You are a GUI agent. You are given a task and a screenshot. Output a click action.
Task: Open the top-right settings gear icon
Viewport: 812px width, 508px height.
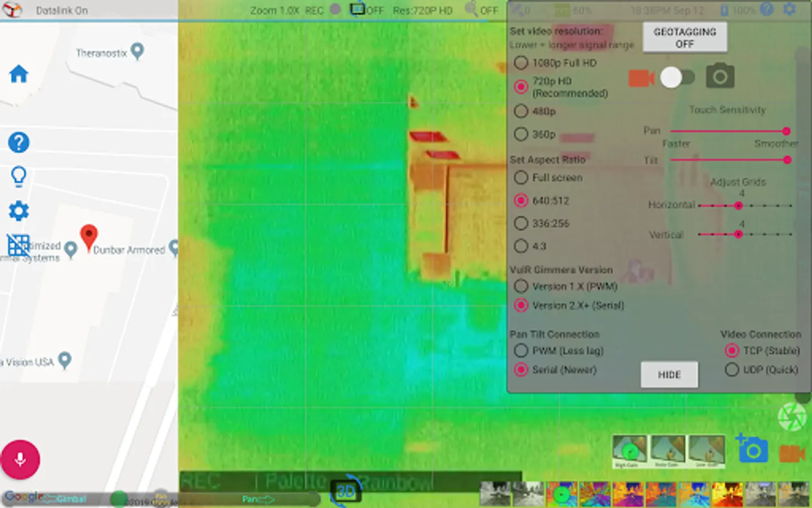(789, 9)
